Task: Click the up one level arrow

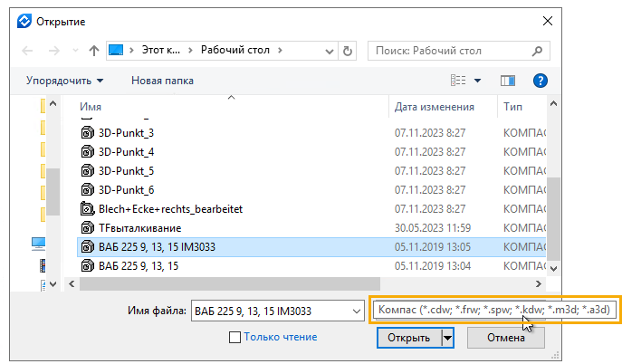Action: click(94, 51)
